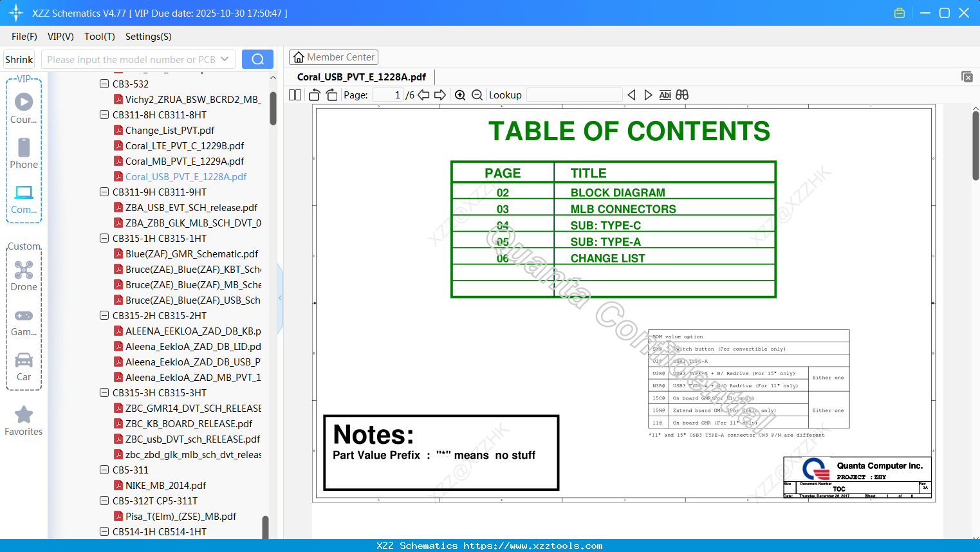This screenshot has width=980, height=552.
Task: Click the yellow toolbox icon in title bar
Action: click(x=900, y=13)
